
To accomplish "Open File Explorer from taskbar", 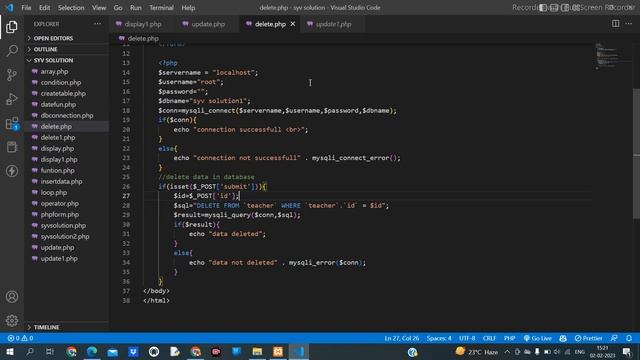I will [x=257, y=351].
